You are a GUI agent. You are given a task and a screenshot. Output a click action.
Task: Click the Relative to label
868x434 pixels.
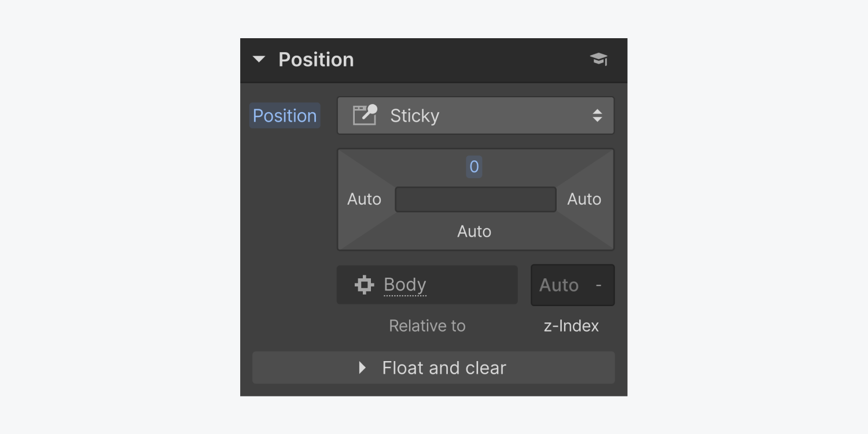(427, 326)
